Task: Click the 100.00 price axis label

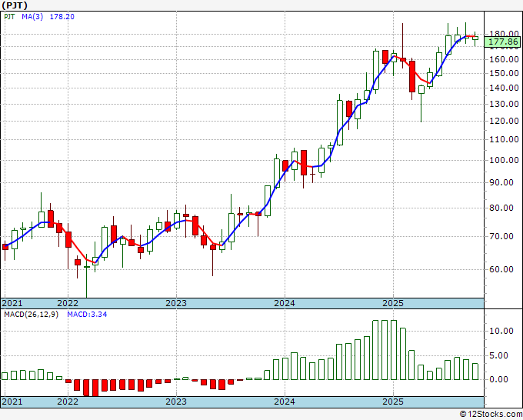Action: coord(504,160)
